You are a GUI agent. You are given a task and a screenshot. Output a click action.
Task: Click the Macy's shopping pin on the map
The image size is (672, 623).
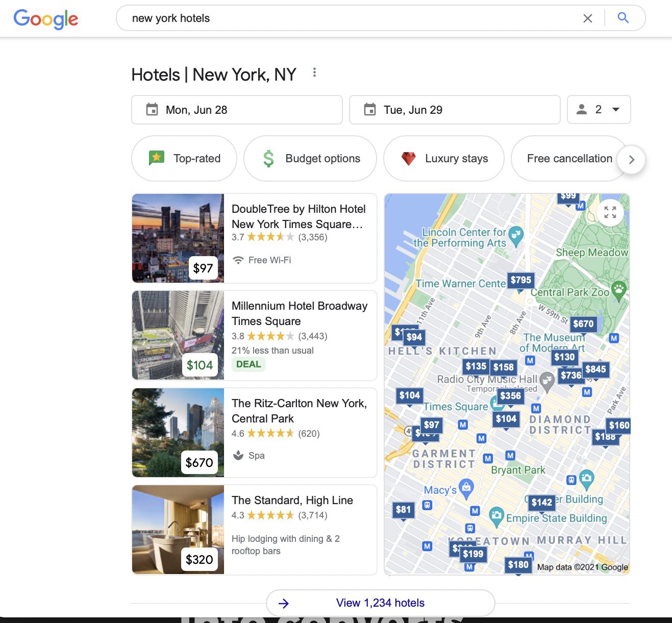click(x=466, y=488)
